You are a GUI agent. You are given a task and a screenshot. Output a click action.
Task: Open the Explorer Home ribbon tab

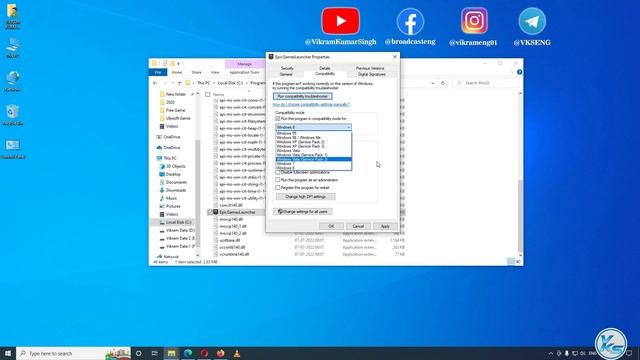(177, 72)
